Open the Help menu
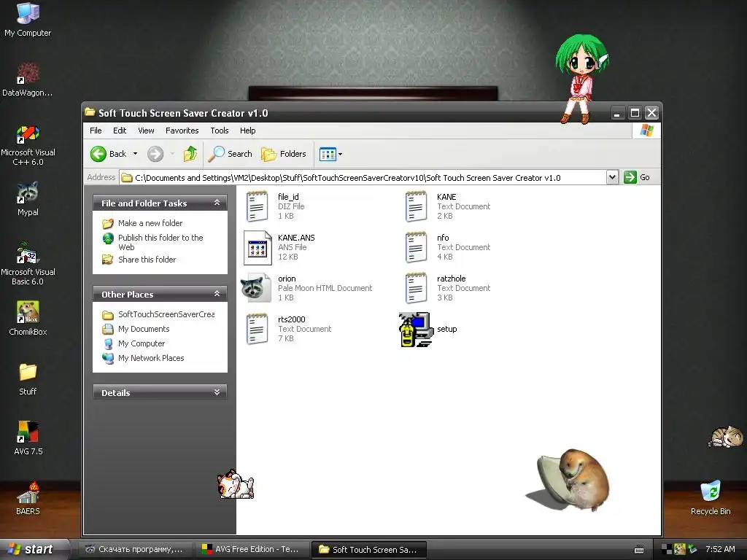747x560 pixels. coord(247,131)
